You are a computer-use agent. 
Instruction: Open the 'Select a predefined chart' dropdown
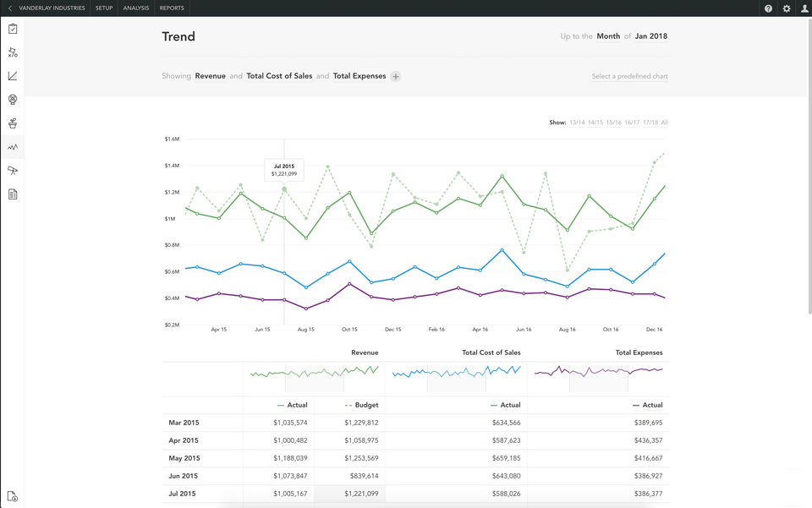click(x=629, y=76)
